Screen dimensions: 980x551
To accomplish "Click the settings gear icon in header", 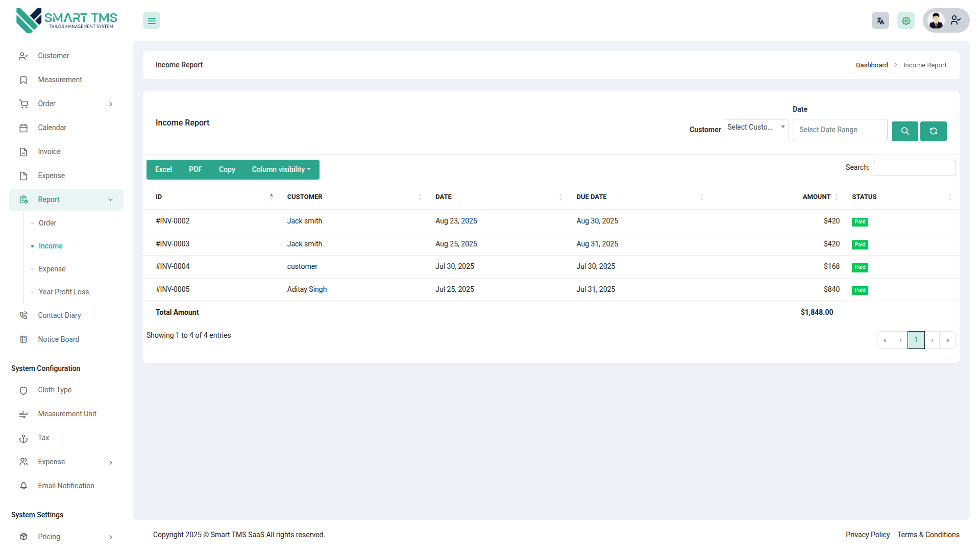I will click(906, 21).
